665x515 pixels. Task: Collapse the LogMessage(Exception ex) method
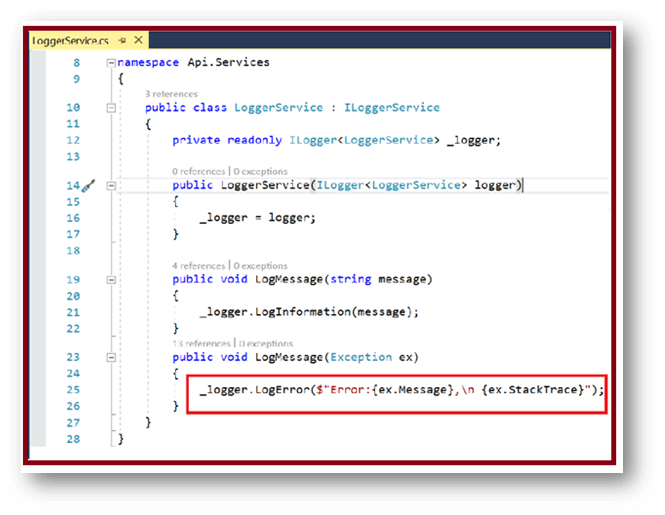tap(111, 358)
